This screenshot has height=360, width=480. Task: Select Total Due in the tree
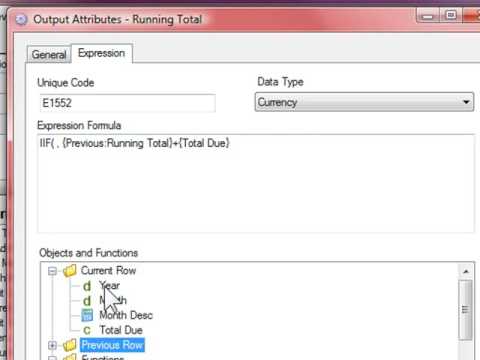point(121,330)
